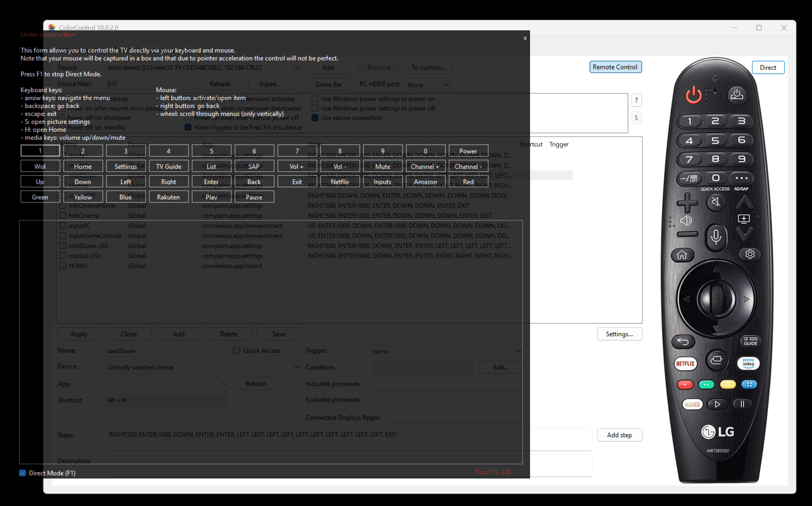
Task: Click the Add step button
Action: point(619,435)
